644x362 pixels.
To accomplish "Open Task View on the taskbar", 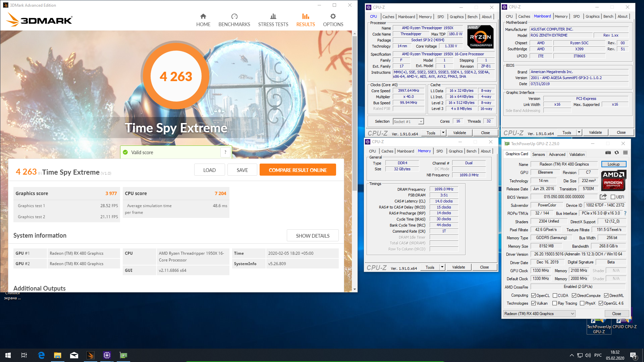I will (24, 355).
